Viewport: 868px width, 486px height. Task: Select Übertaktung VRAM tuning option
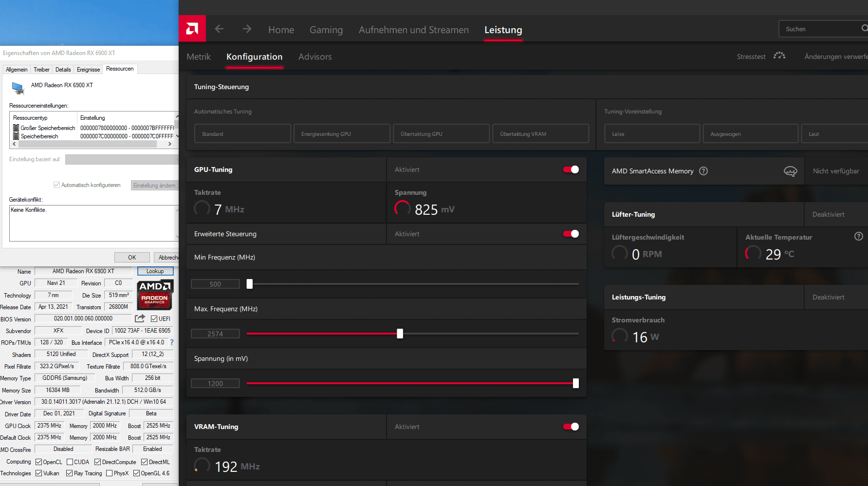click(x=540, y=133)
